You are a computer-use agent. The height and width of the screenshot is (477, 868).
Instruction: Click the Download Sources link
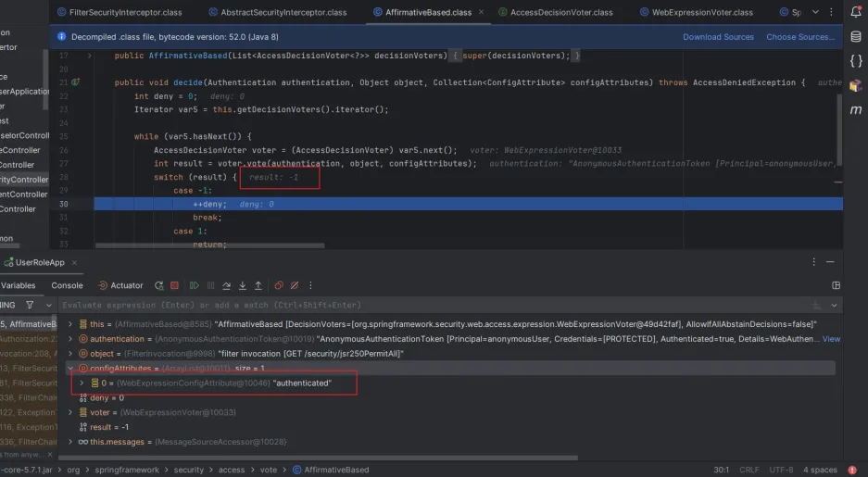[x=718, y=37]
